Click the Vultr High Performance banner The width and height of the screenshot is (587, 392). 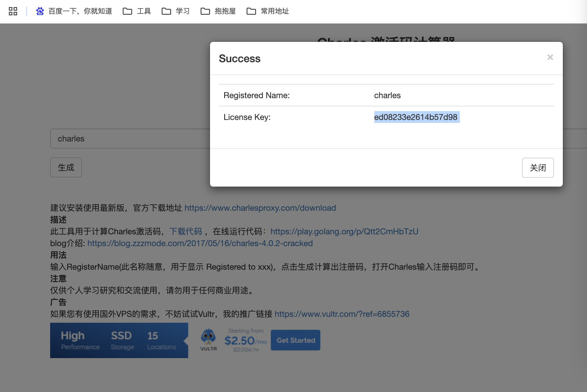coord(119,340)
